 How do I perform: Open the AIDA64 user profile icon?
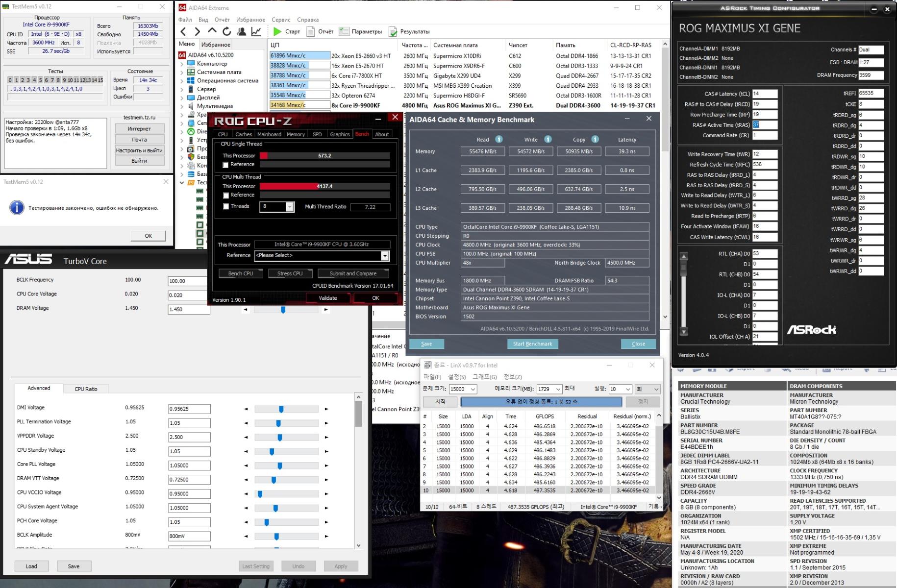point(241,32)
